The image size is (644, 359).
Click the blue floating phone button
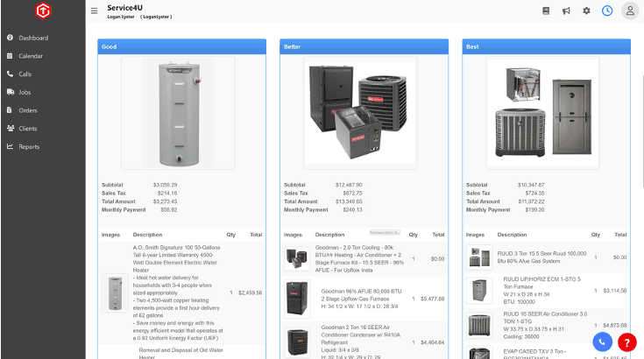coord(603,341)
